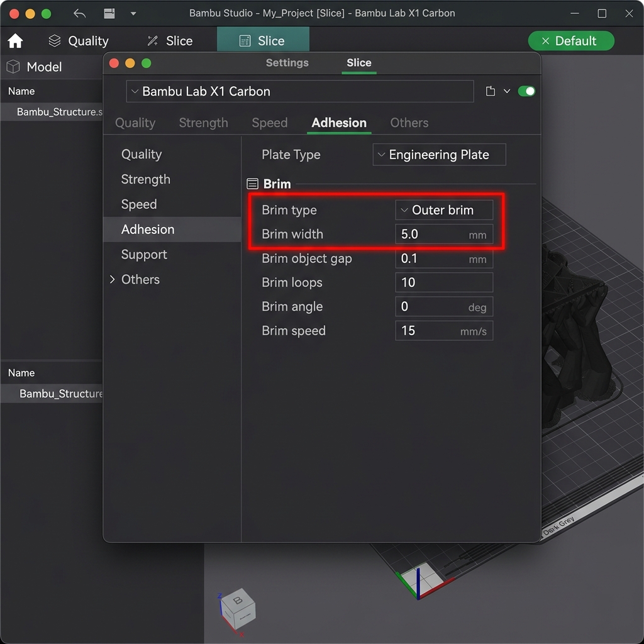
Task: Click the save disk icon
Action: pyautogui.click(x=109, y=14)
